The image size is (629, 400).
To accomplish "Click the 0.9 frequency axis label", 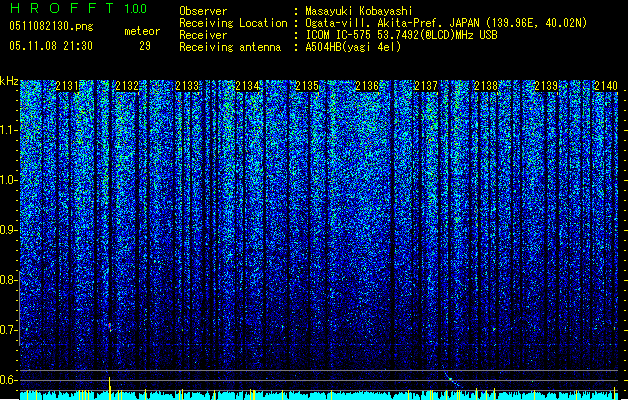I will click(x=9, y=230).
